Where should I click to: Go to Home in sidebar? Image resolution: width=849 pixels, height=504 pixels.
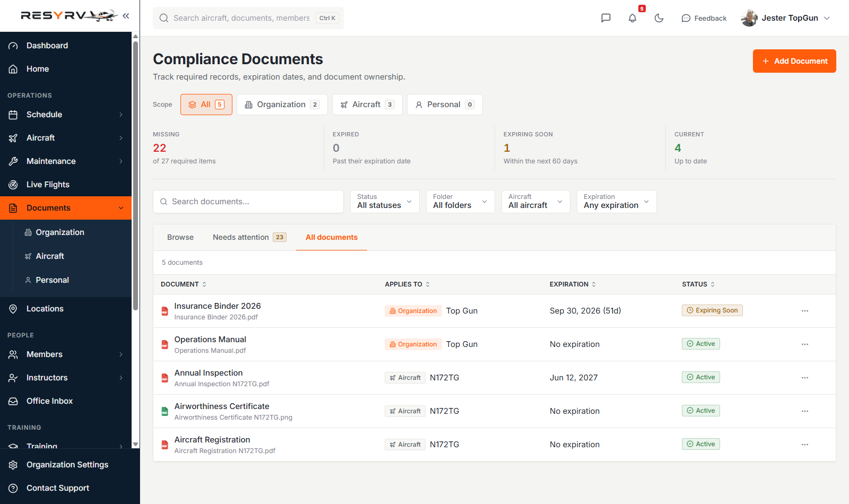point(66,69)
